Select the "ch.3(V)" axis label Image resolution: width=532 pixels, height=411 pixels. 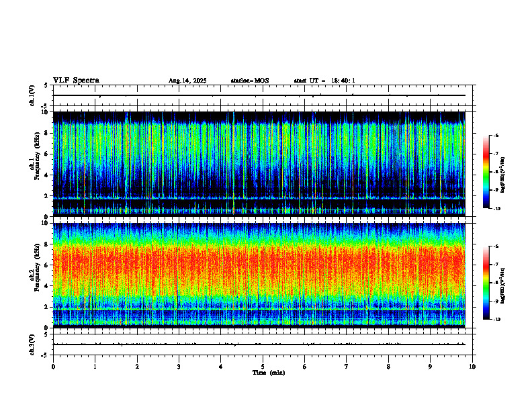click(x=32, y=345)
